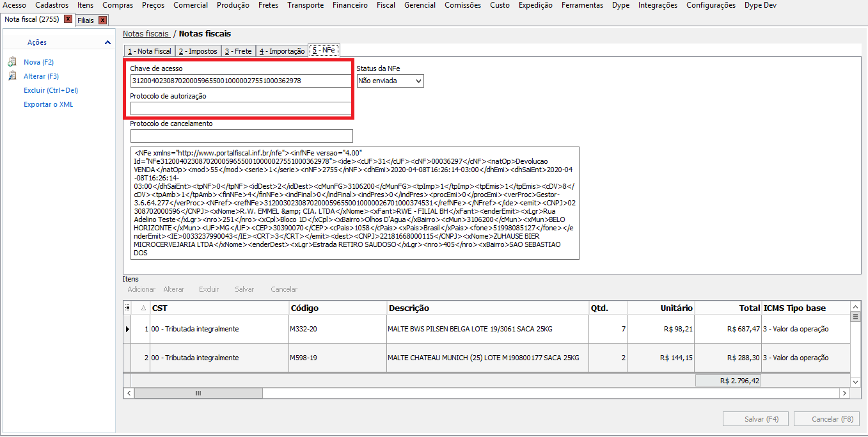The height and width of the screenshot is (437, 868).
Task: Select the MALTE BWS PILSEN BELGA description cell
Action: pos(488,329)
